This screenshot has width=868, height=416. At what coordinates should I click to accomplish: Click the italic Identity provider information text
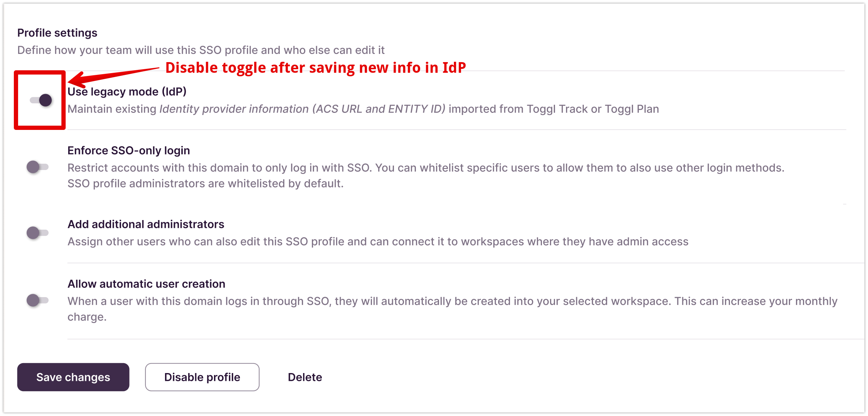click(302, 109)
